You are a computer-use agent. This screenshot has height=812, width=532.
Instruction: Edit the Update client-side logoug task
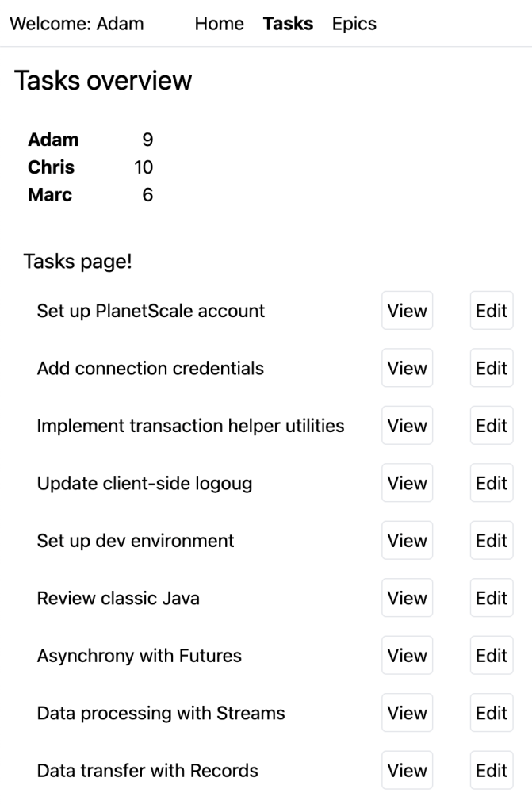pyautogui.click(x=492, y=483)
